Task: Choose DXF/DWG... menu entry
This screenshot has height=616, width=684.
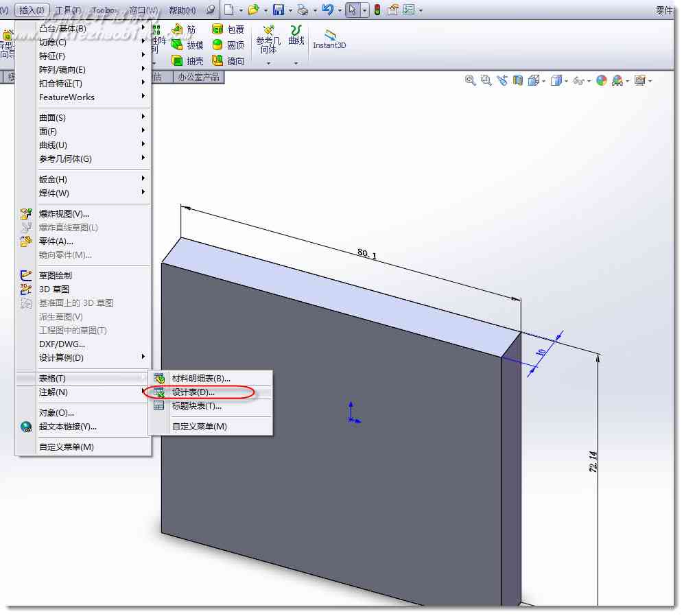Action: tap(83, 344)
